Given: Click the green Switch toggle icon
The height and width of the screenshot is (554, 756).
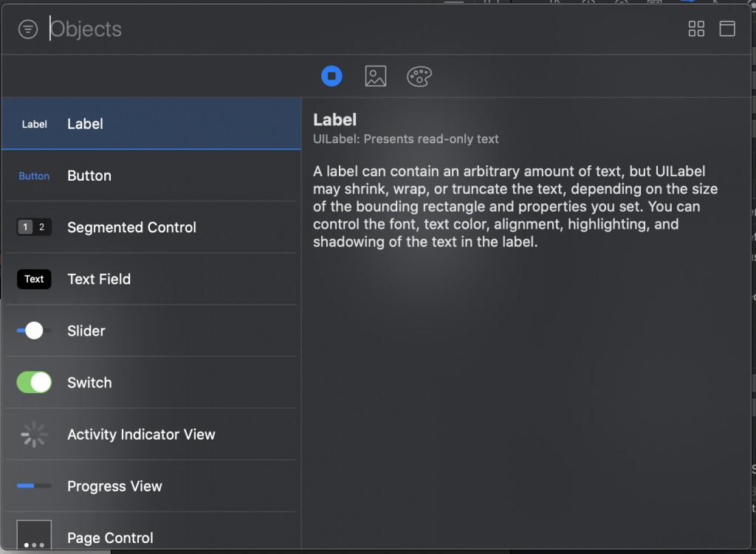Looking at the screenshot, I should 34,382.
